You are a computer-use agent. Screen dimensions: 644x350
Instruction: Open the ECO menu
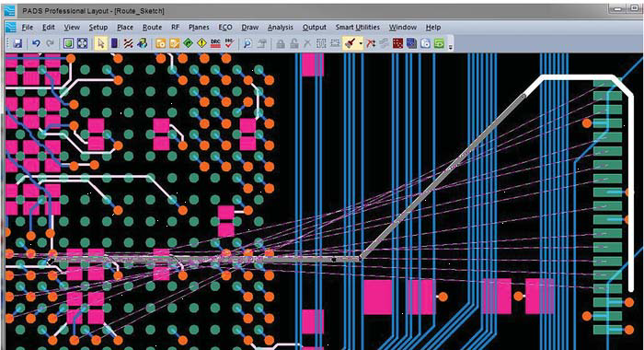[225, 27]
